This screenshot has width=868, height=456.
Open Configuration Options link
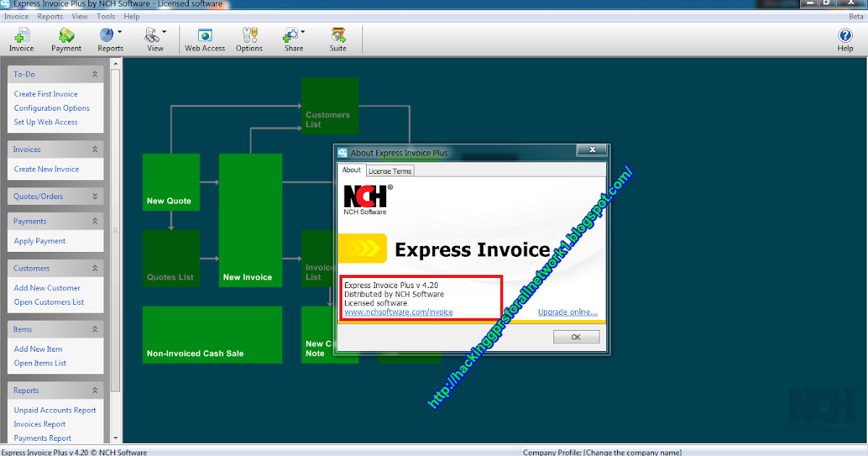52,108
